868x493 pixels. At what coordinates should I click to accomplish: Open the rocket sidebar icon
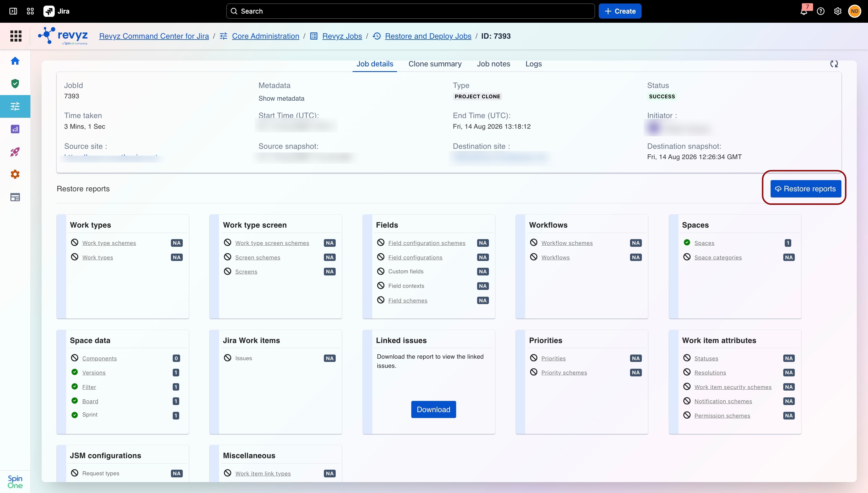click(15, 152)
